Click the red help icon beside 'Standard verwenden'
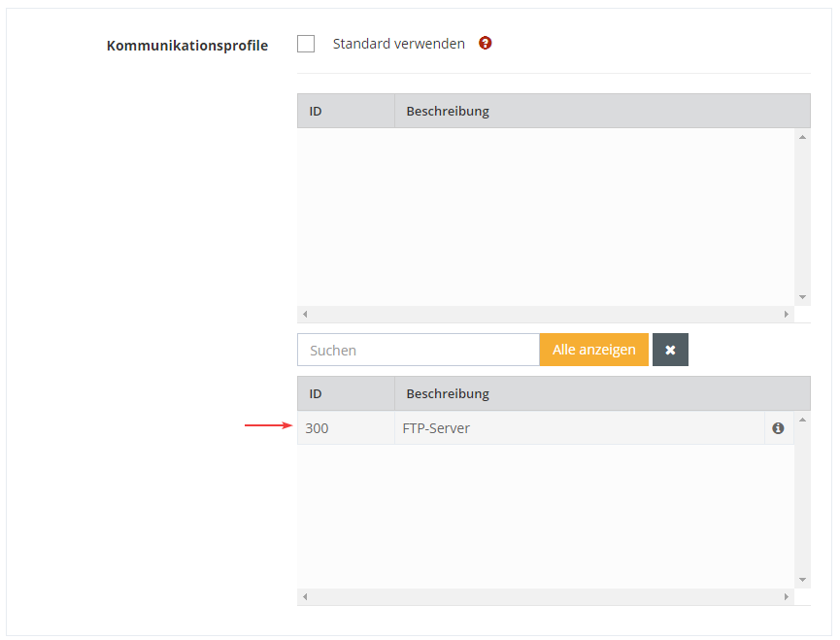 (486, 44)
